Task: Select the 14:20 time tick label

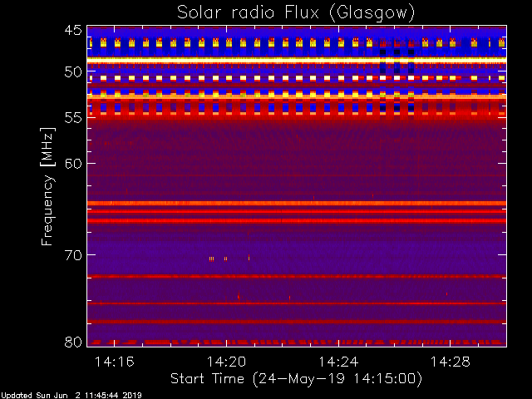Action: click(x=226, y=362)
